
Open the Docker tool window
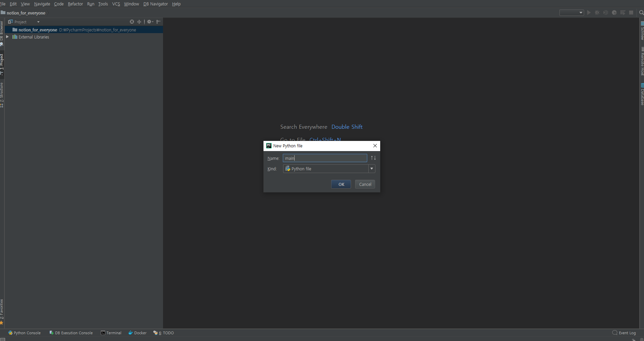click(137, 333)
